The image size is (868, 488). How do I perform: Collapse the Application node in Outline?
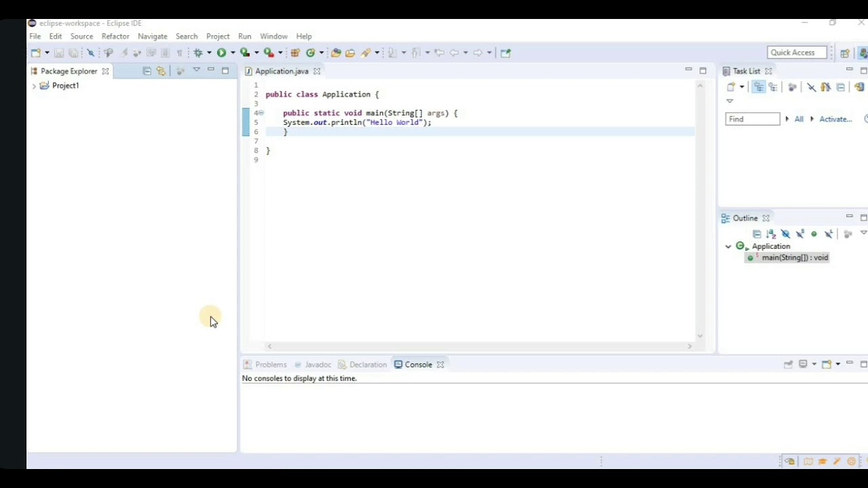coord(728,247)
